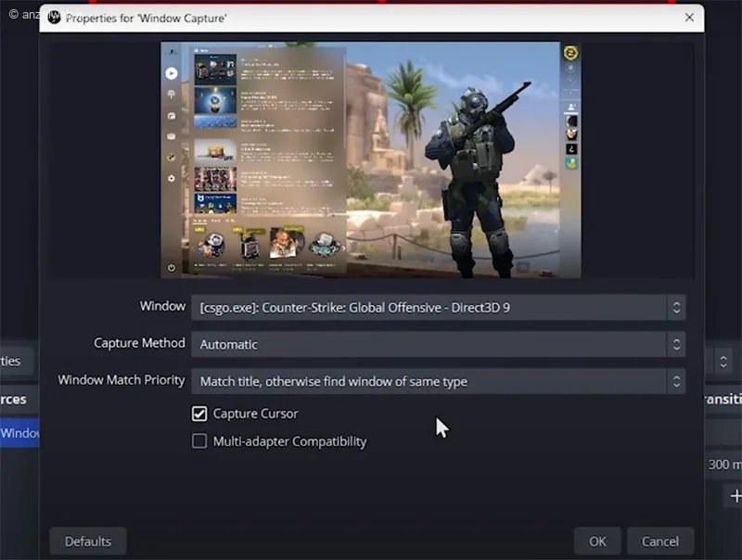The height and width of the screenshot is (560, 742).
Task: Click the settings gear icon in the game preview
Action: 172,178
